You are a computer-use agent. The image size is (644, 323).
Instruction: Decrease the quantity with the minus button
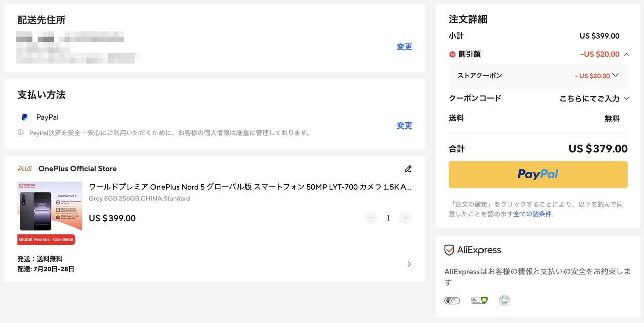(371, 218)
